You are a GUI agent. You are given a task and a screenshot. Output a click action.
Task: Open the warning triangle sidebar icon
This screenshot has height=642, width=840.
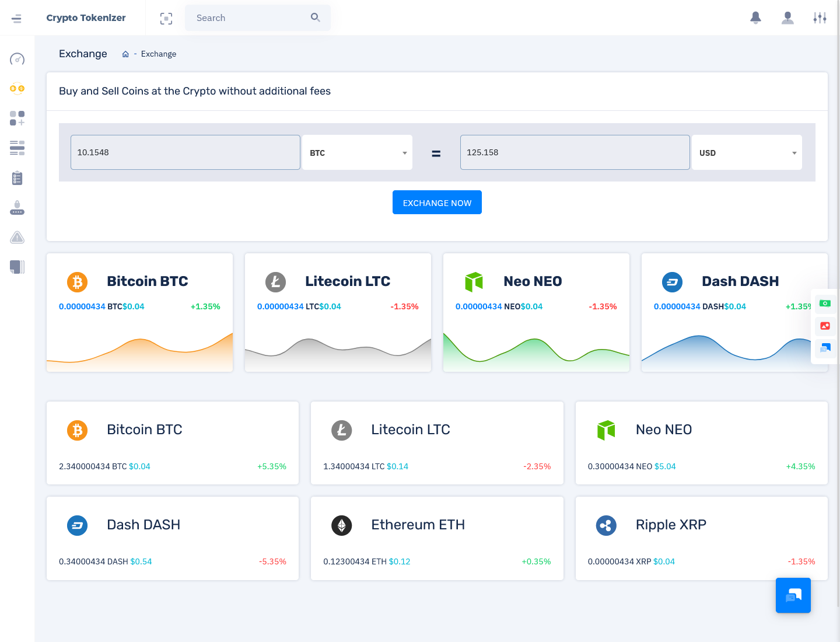[17, 238]
